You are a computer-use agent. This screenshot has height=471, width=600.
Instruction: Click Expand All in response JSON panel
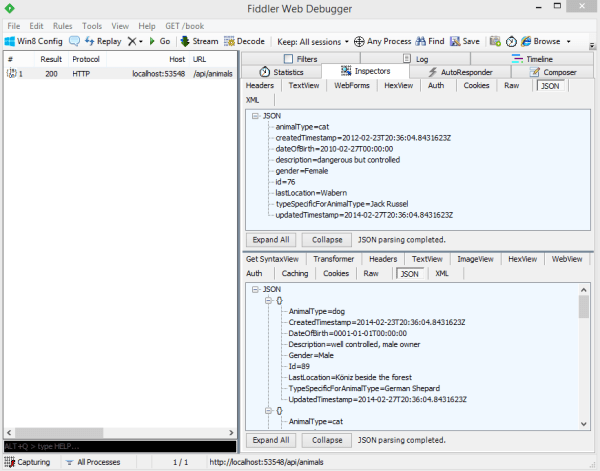pyautogui.click(x=271, y=440)
